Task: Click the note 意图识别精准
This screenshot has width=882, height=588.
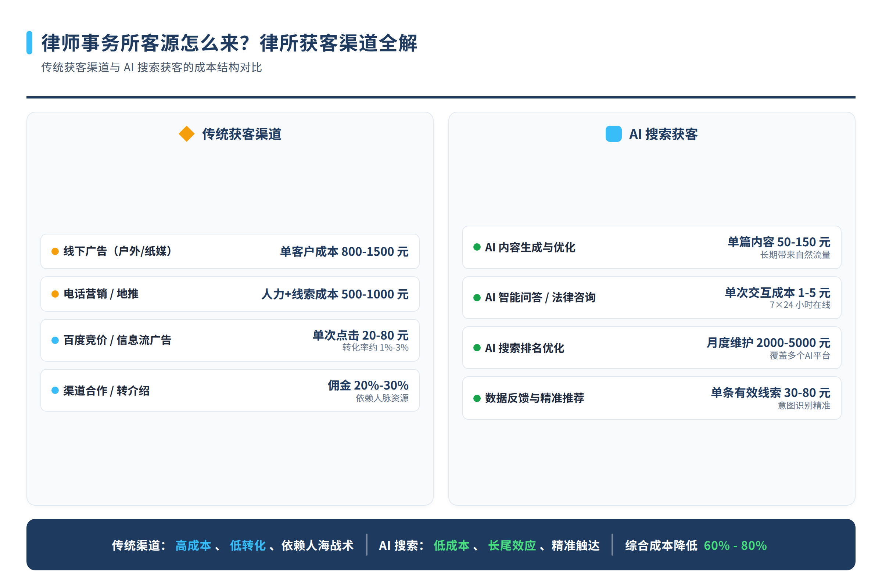Action: tap(804, 406)
